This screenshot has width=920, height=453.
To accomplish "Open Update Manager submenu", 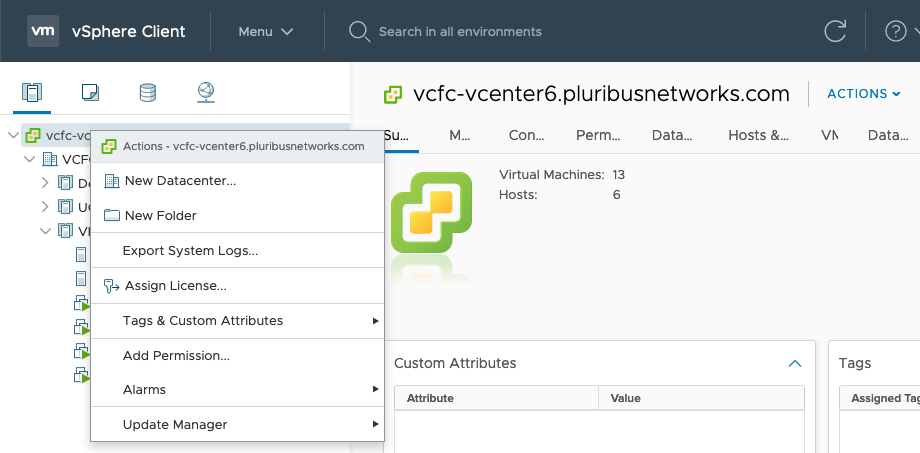I will click(x=237, y=424).
